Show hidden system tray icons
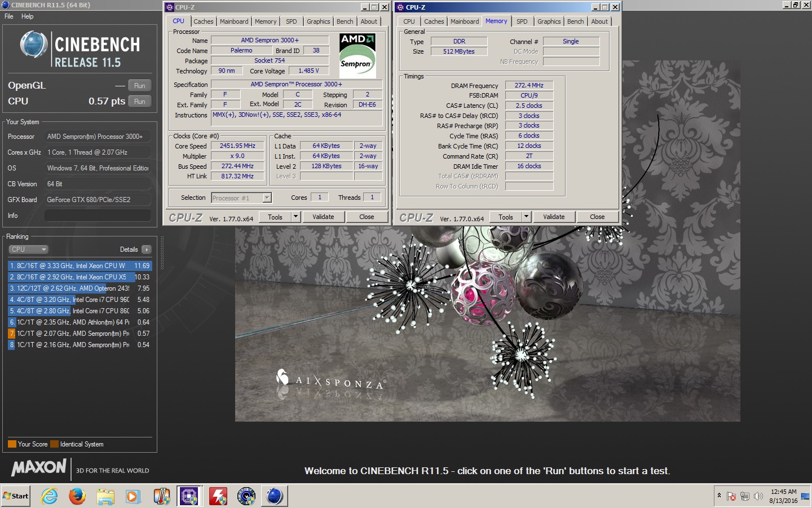This screenshot has height=508, width=812. [719, 496]
